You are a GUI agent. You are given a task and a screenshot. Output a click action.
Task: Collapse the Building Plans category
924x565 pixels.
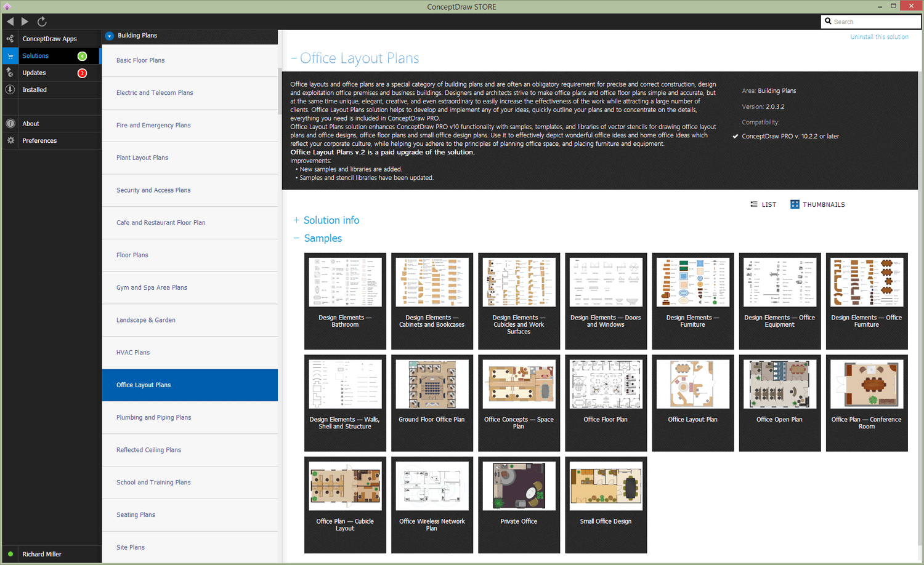pyautogui.click(x=190, y=36)
